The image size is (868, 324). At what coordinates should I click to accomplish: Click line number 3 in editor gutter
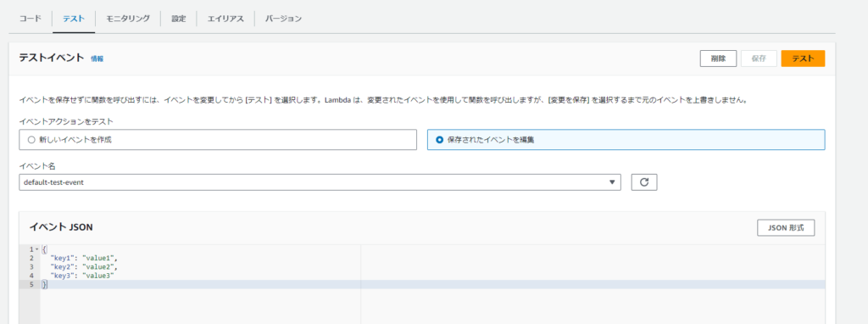pyautogui.click(x=32, y=266)
